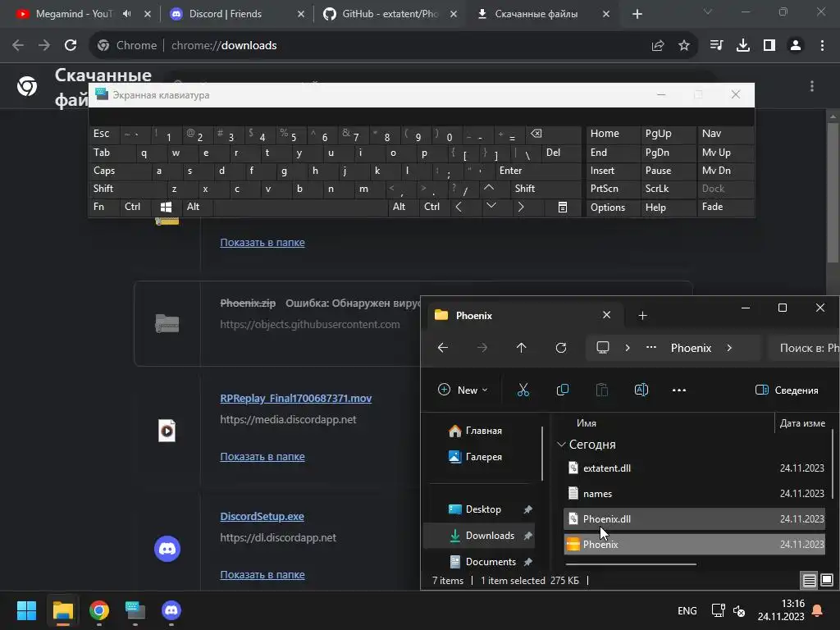Viewport: 840px width, 630px height.
Task: Click Cut icon in Explorer toolbar
Action: coord(523,390)
